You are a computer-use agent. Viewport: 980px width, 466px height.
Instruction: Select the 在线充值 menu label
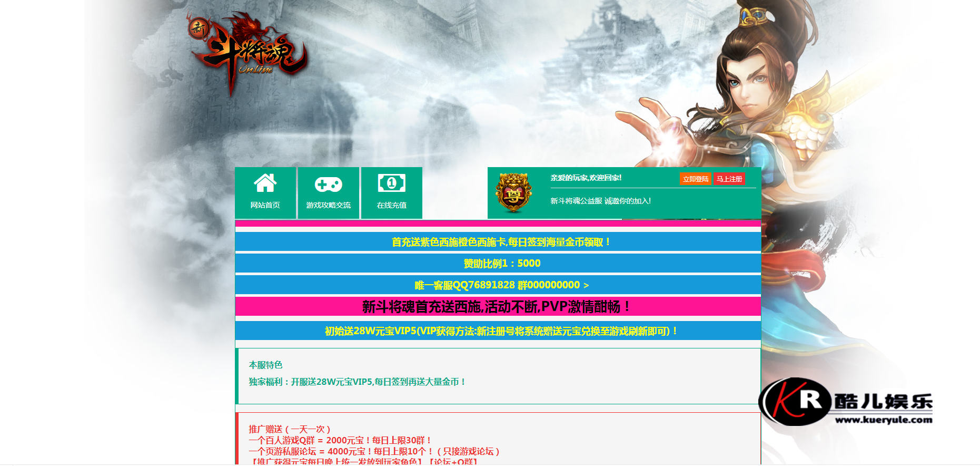pyautogui.click(x=391, y=205)
